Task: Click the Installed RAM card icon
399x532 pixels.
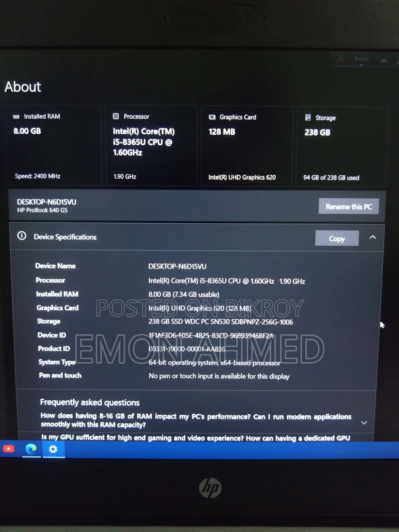Action: pyautogui.click(x=16, y=117)
